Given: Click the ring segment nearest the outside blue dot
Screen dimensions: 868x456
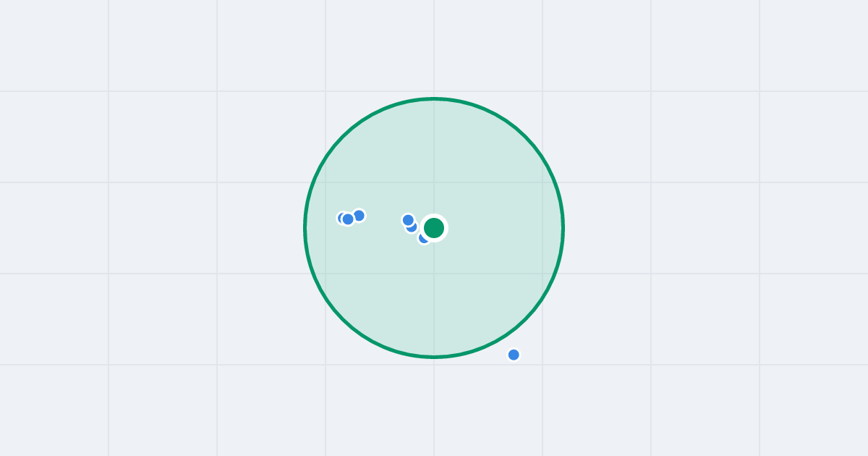Looking at the screenshot, I should (503, 337).
